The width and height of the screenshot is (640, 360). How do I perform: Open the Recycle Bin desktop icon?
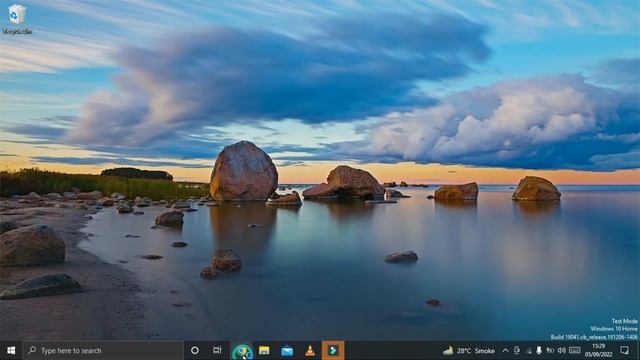point(17,18)
